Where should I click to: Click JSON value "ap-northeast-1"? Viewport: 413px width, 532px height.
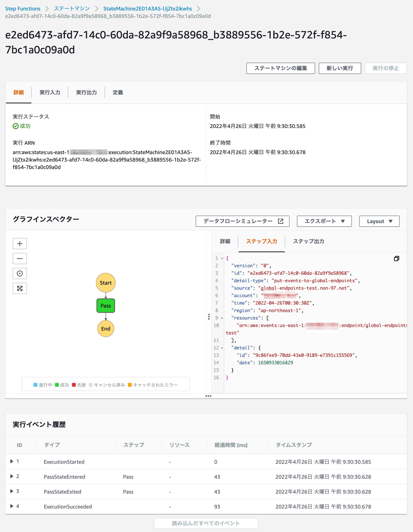pyautogui.click(x=280, y=311)
